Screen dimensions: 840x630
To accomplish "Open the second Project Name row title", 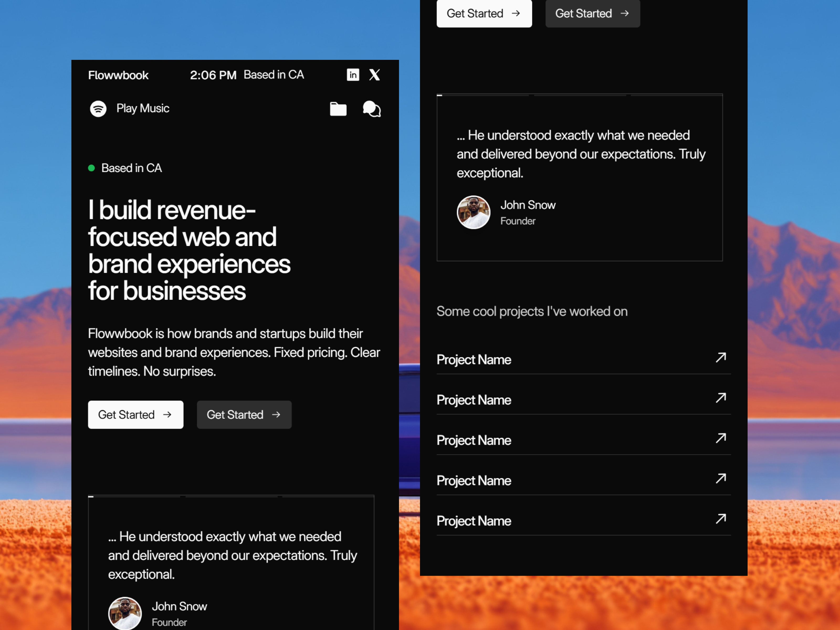I will tap(474, 400).
